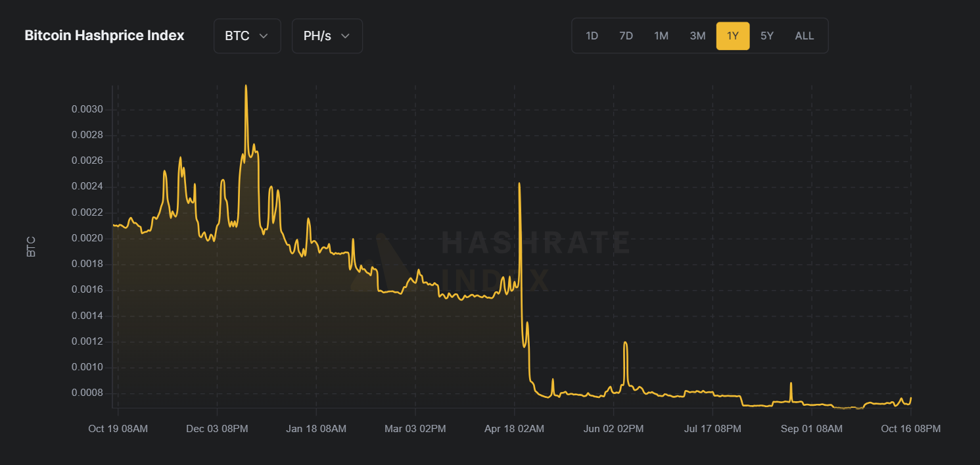The image size is (980, 465).
Task: Select the 3M time range
Action: [697, 36]
